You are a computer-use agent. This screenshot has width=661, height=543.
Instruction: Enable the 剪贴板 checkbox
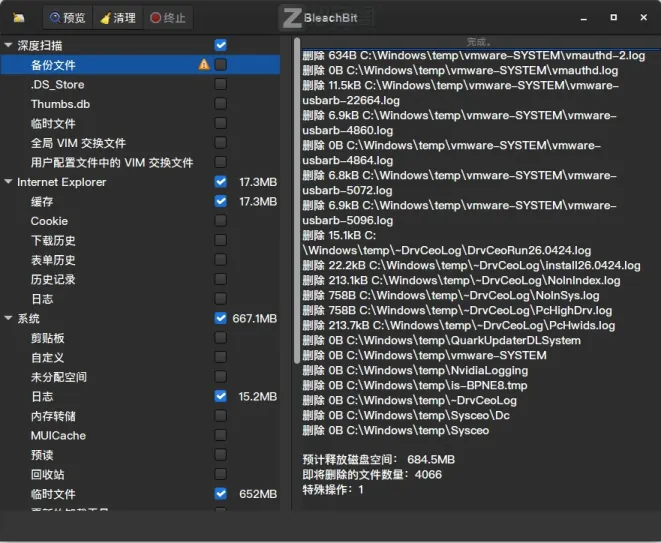click(220, 338)
